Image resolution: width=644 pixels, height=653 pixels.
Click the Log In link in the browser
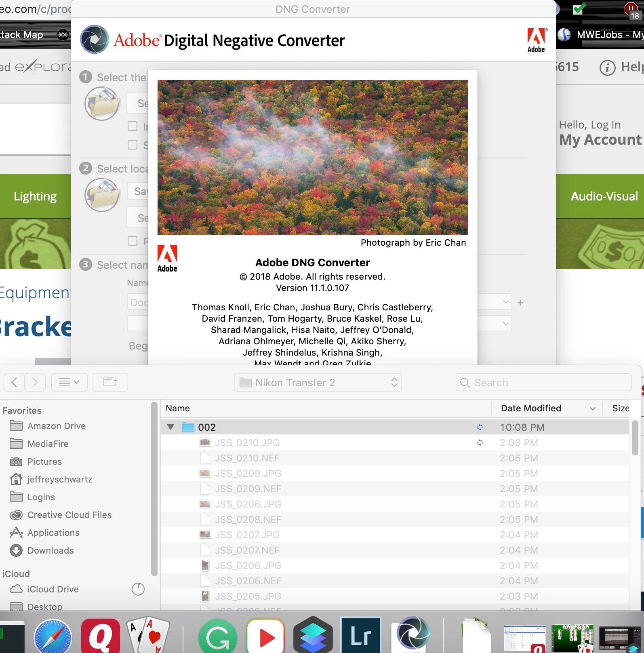[x=605, y=125]
